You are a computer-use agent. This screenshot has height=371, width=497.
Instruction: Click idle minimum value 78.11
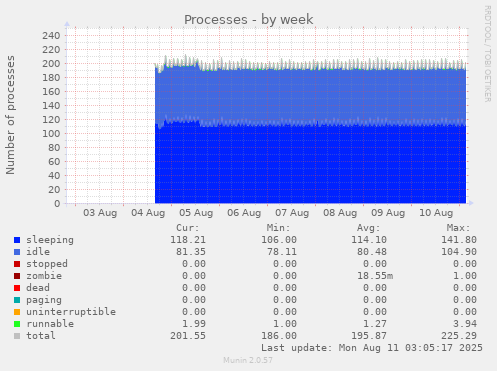coord(282,252)
